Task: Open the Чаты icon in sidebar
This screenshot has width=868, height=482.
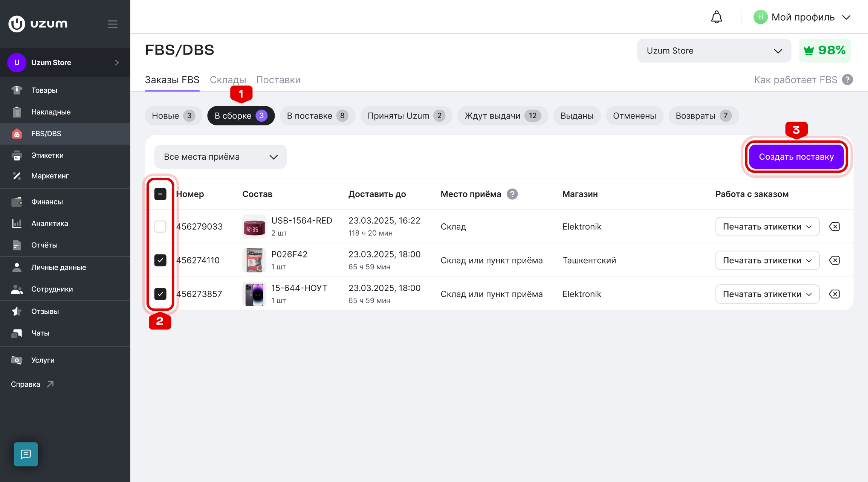Action: click(17, 333)
